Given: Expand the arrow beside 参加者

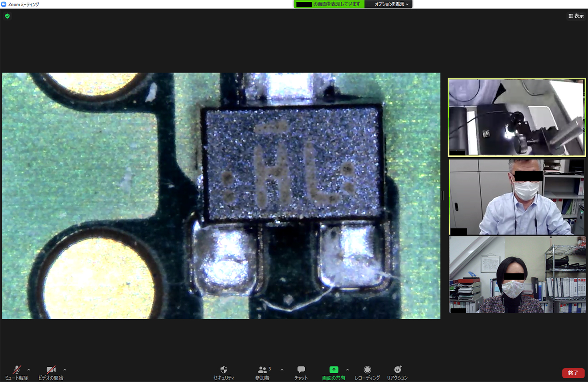Looking at the screenshot, I should (282, 370).
